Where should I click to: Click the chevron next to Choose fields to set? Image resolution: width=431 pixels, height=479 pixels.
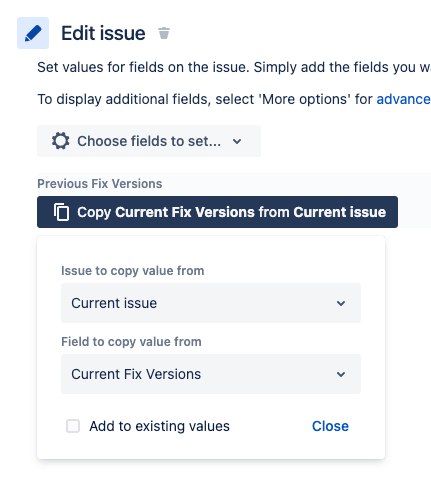pos(237,141)
